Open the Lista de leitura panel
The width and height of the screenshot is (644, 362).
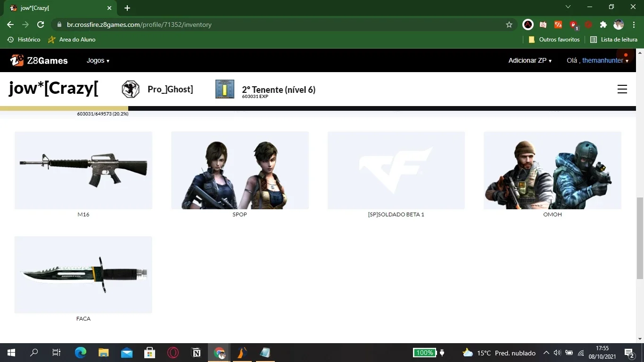tap(614, 40)
